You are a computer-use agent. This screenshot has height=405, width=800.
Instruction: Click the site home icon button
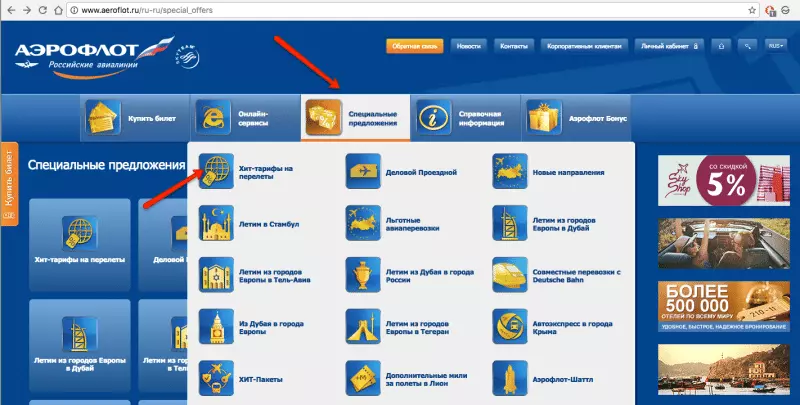coord(721,46)
